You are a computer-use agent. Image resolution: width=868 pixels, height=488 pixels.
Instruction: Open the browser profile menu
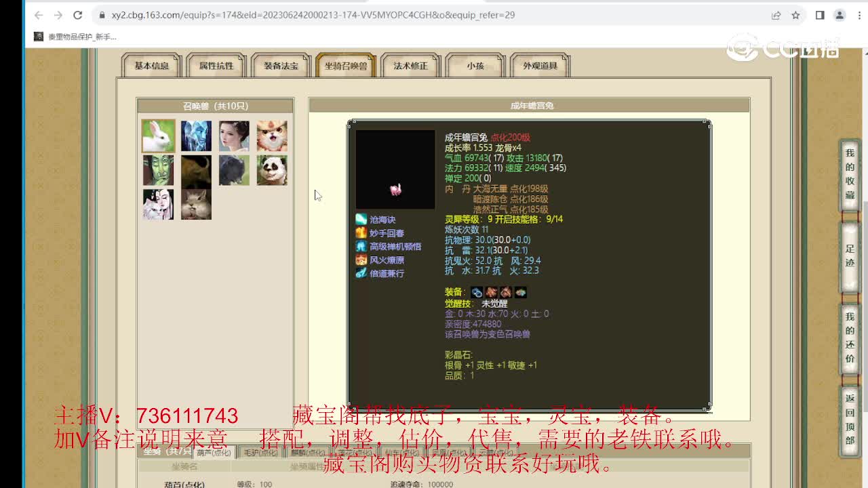coord(840,15)
